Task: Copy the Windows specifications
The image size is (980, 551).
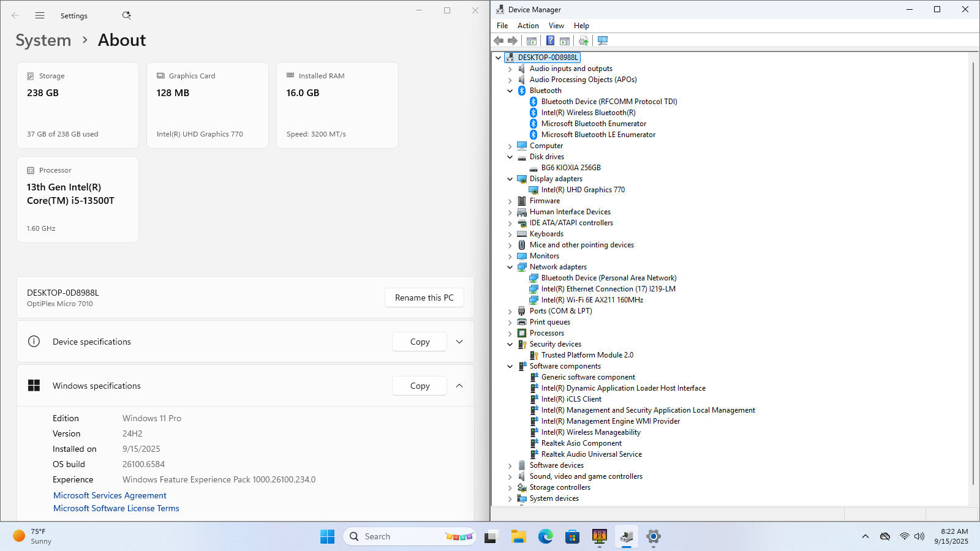Action: pos(420,386)
